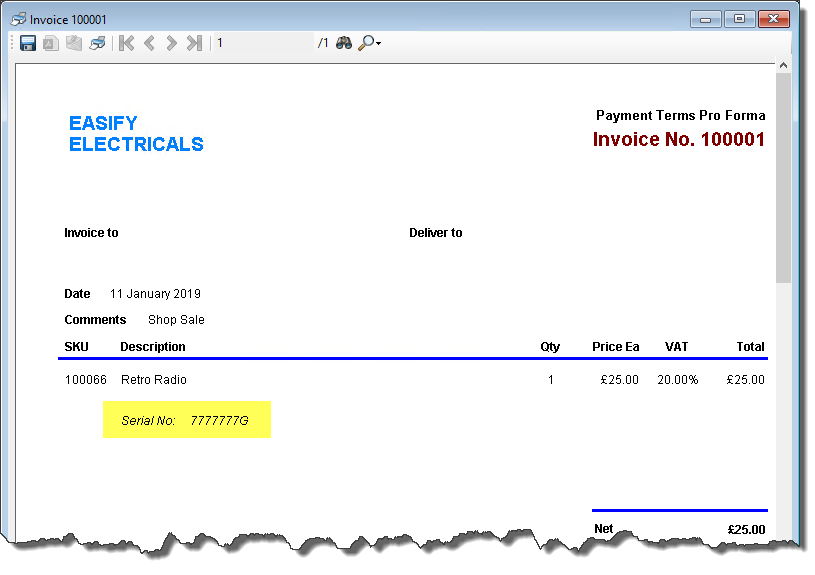This screenshot has height=575, width=815.
Task: Click the greyed-out email envelope icon
Action: click(73, 43)
